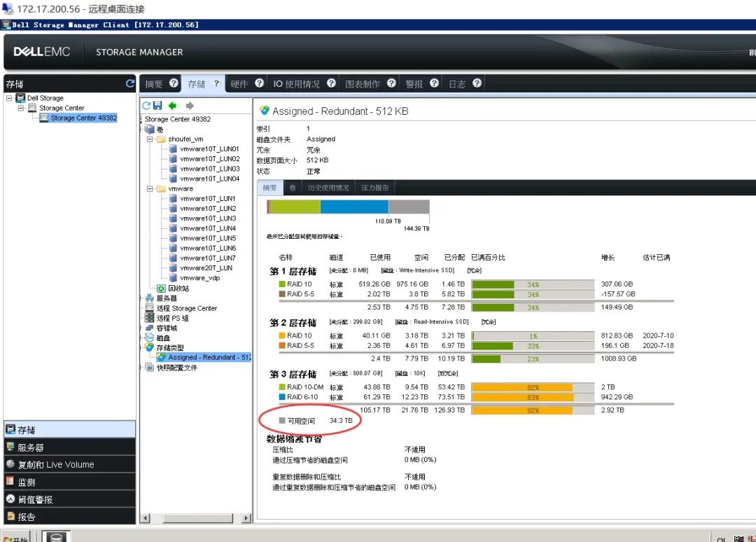This screenshot has height=542, width=756.
Task: Switch to the 图表制作 tab
Action: click(x=363, y=84)
